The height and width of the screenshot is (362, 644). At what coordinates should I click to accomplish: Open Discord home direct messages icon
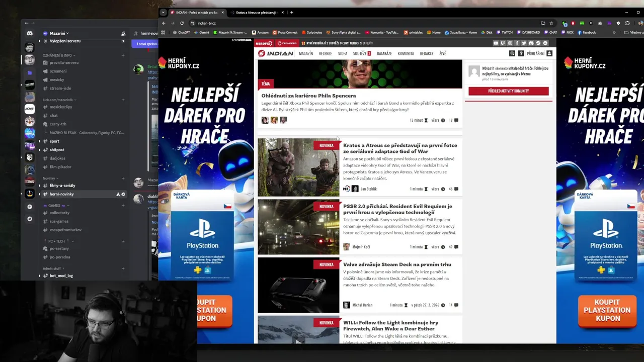[30, 34]
